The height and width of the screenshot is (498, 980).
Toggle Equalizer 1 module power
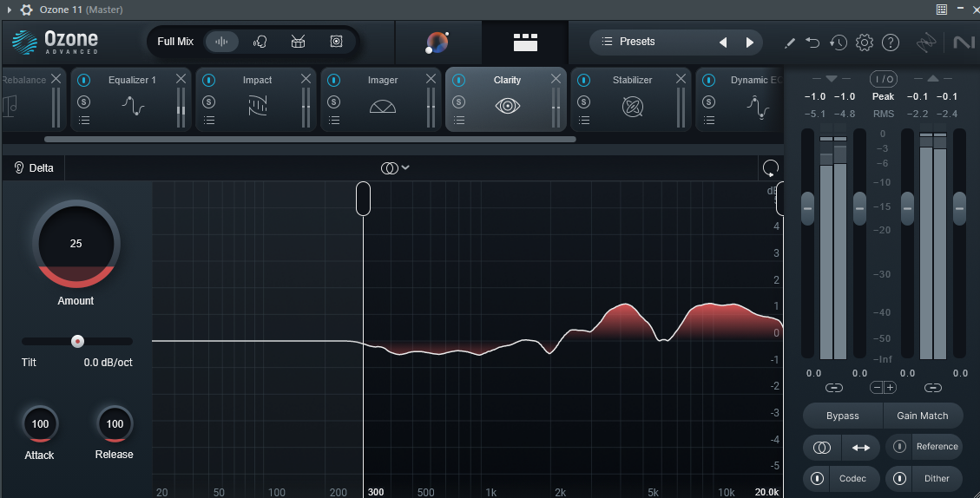tap(83, 80)
